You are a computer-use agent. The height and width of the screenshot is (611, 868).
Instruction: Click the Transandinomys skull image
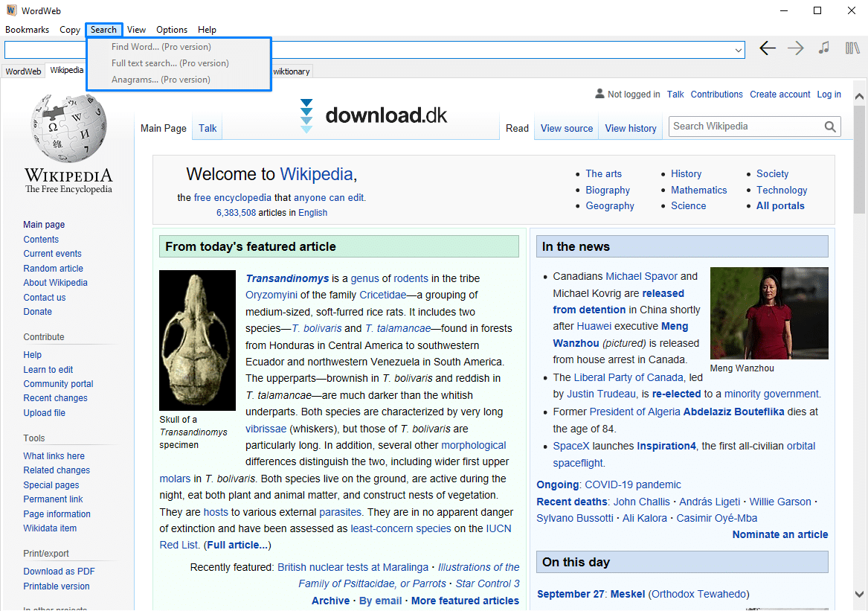[x=198, y=340]
